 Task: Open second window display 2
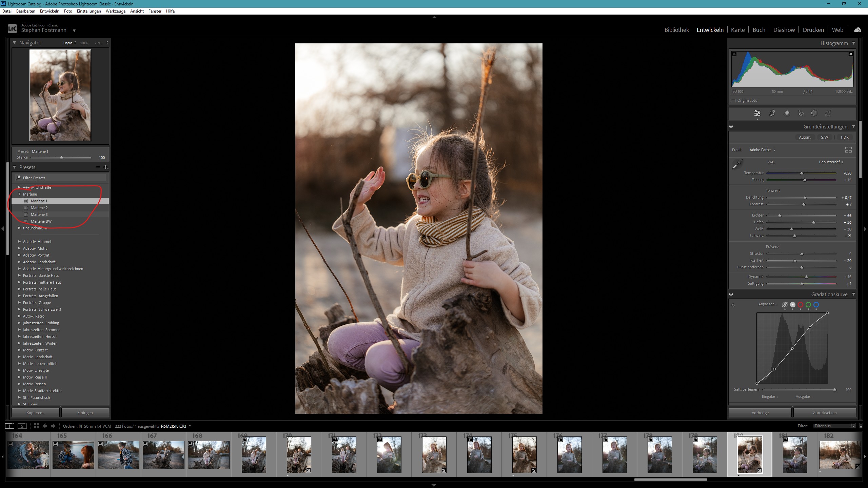pos(22,426)
